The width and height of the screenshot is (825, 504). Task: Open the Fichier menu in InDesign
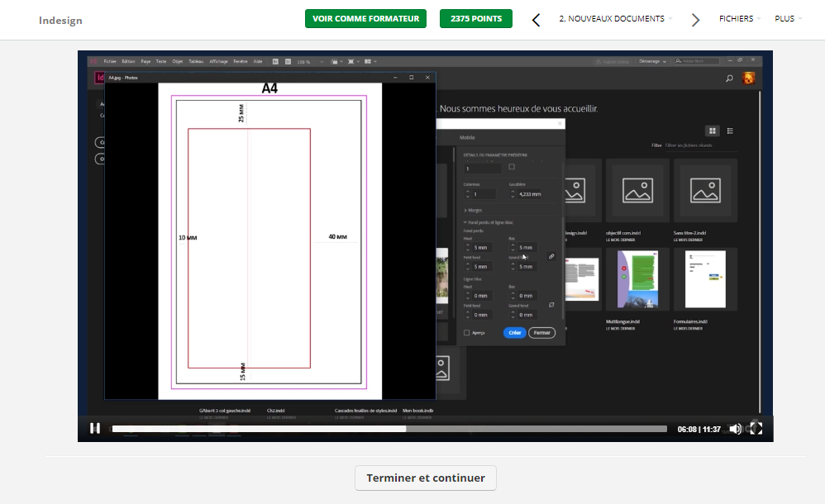[x=110, y=61]
